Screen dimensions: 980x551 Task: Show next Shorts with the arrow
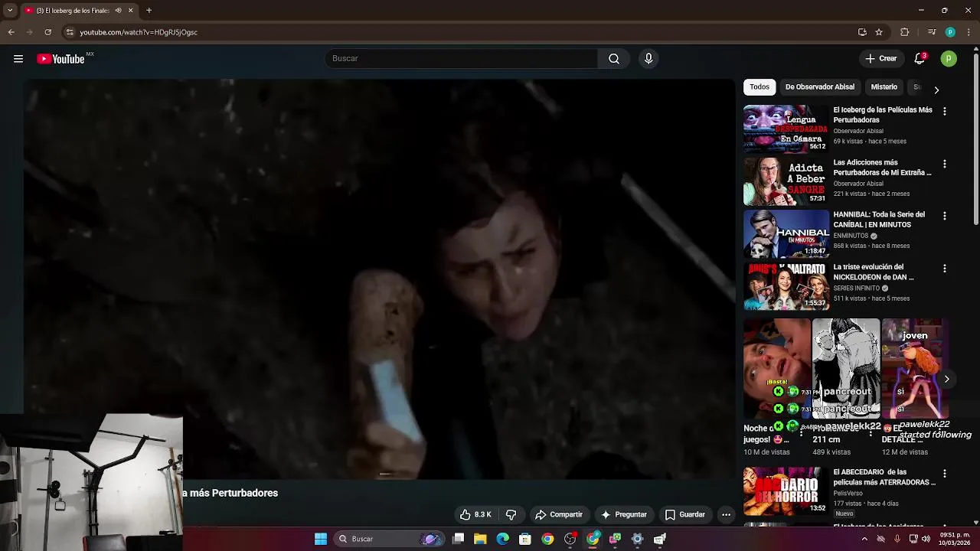(x=946, y=379)
